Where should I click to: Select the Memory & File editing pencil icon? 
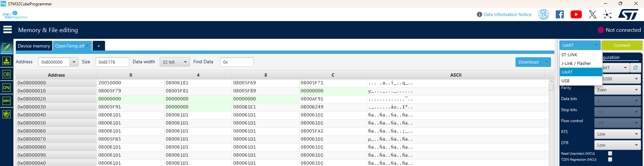[6, 48]
